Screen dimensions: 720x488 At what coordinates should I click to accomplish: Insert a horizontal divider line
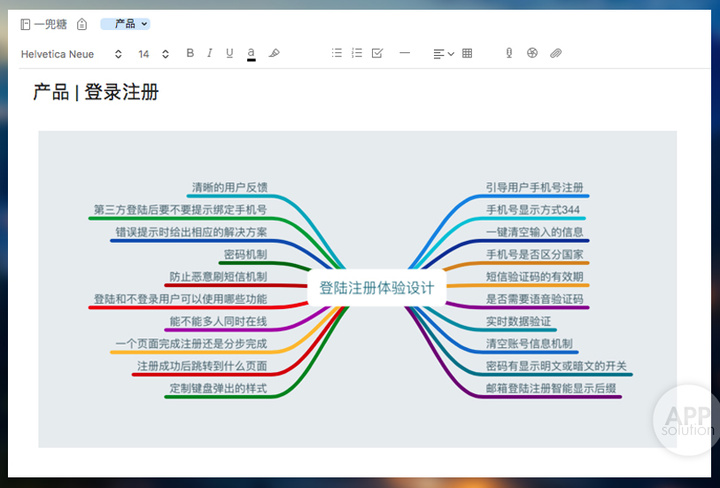click(x=405, y=53)
